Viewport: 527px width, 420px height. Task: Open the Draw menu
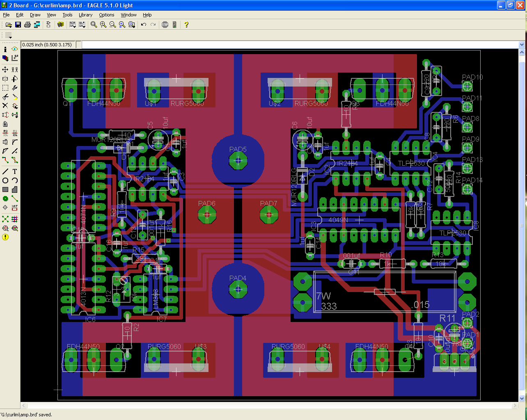tap(35, 15)
